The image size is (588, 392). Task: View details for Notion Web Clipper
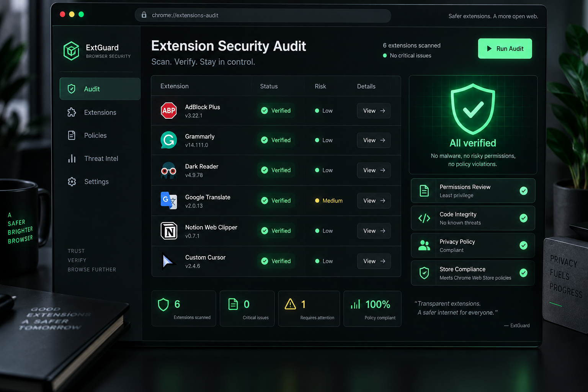[374, 231]
